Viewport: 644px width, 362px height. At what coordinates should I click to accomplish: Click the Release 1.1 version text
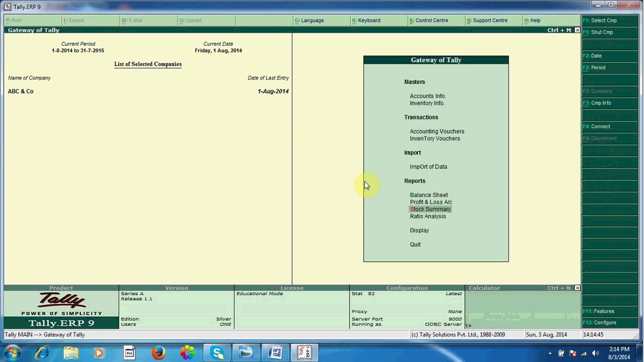click(136, 299)
